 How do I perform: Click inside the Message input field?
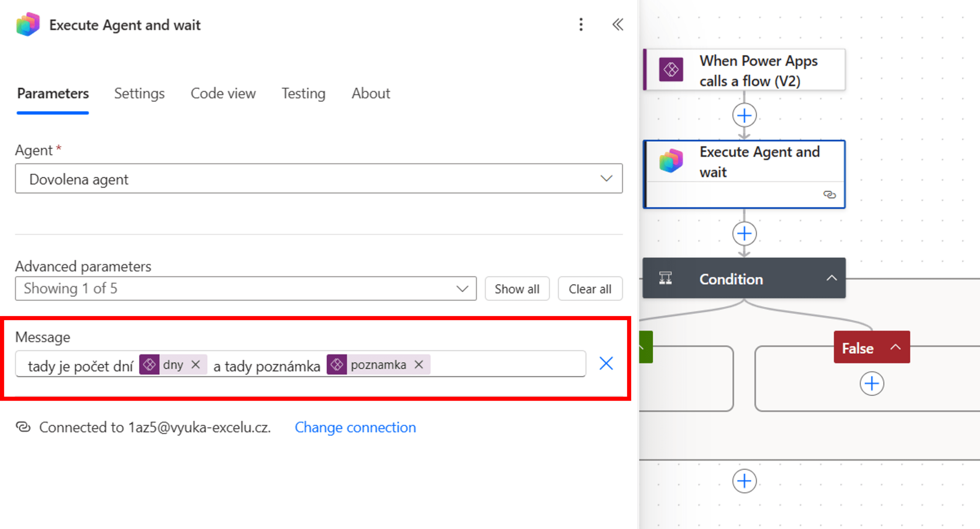pyautogui.click(x=505, y=364)
